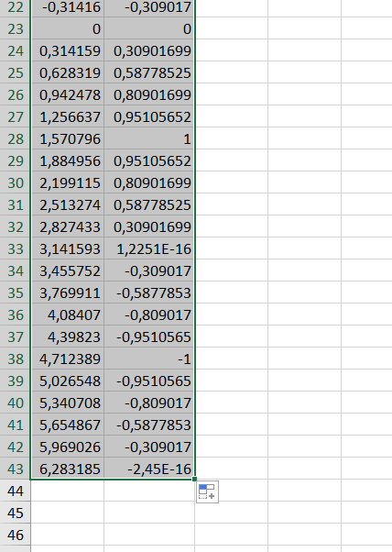Click cell containing 6,283185
The image size is (392, 552).
pyautogui.click(x=68, y=469)
